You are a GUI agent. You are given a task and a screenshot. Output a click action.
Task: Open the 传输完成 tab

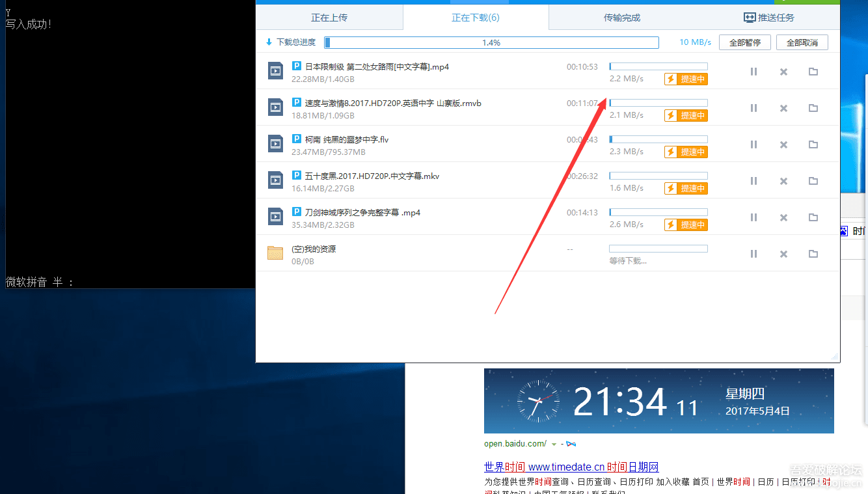click(x=622, y=18)
